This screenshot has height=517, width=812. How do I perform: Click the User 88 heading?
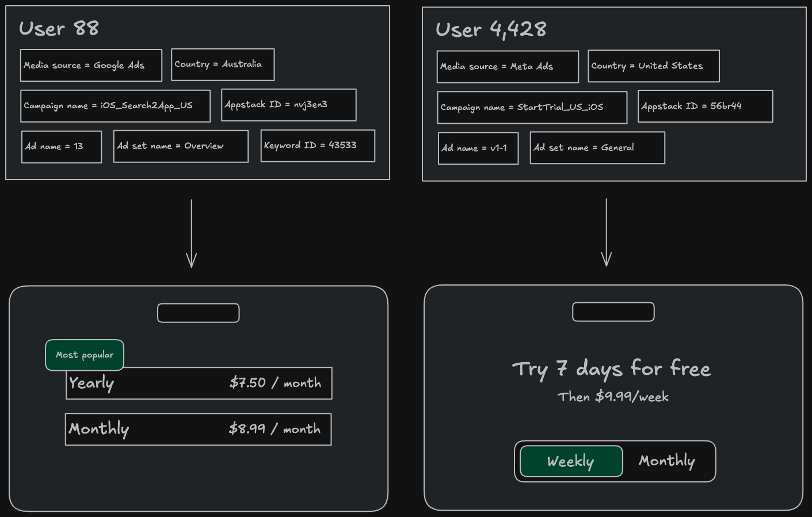click(x=59, y=29)
